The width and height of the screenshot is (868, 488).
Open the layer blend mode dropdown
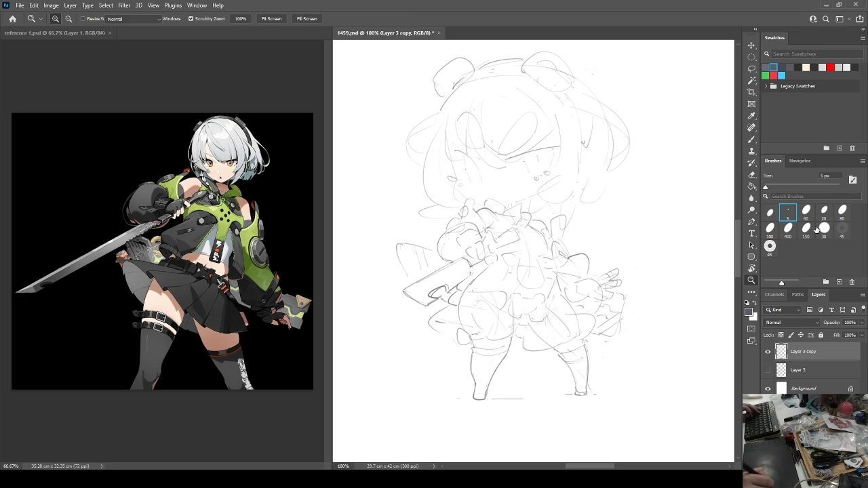coord(792,323)
